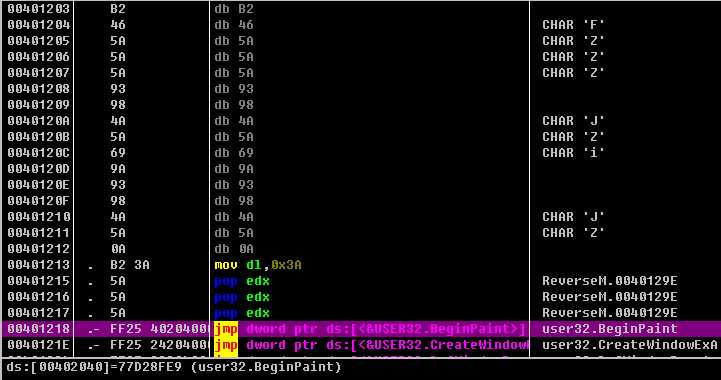
Task: Select address 0040120B
Action: (39, 137)
